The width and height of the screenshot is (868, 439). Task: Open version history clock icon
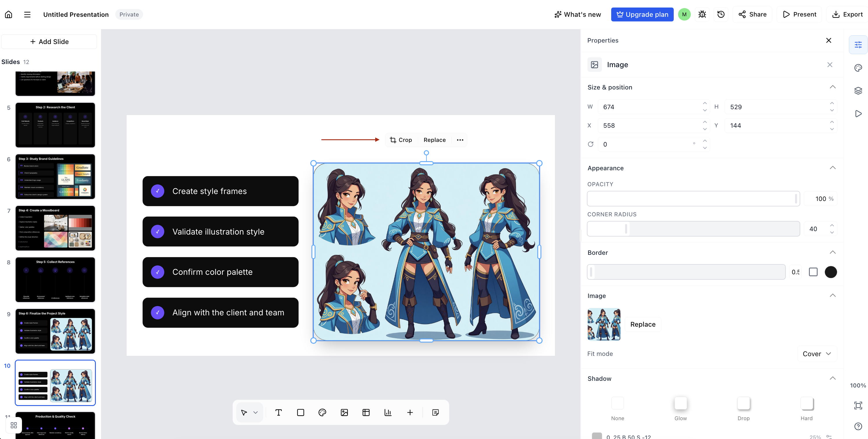[721, 14]
